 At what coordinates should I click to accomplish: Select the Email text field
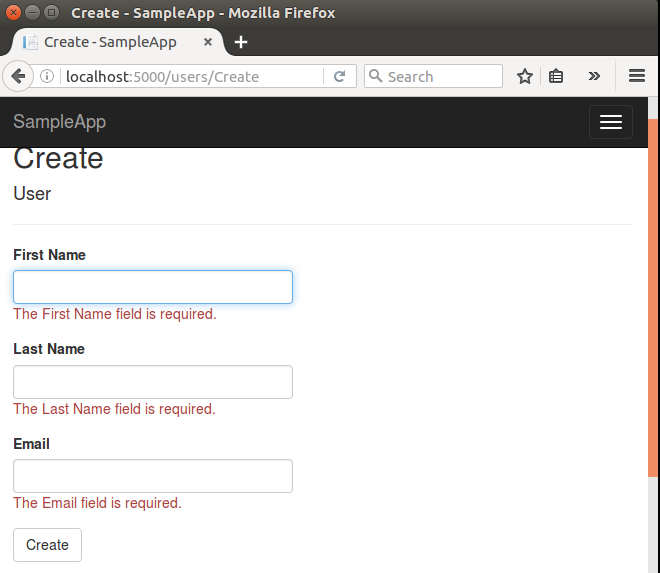(x=152, y=476)
